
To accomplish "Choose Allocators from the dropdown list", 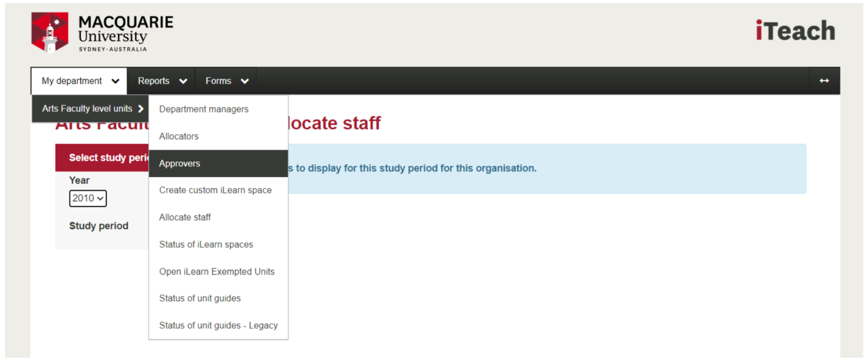I will [x=179, y=136].
